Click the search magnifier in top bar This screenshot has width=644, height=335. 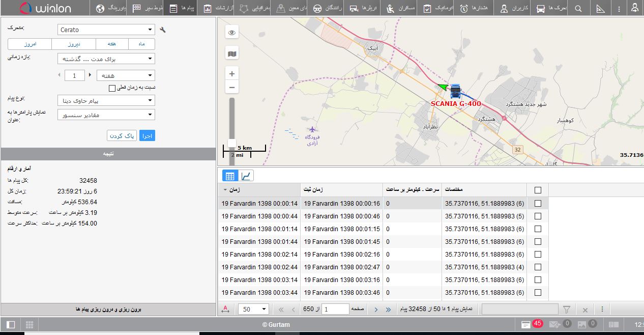pyautogui.click(x=578, y=9)
